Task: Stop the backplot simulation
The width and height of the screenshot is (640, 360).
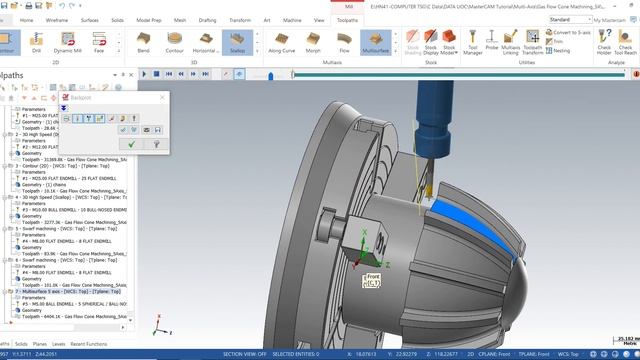Action: click(x=156, y=74)
